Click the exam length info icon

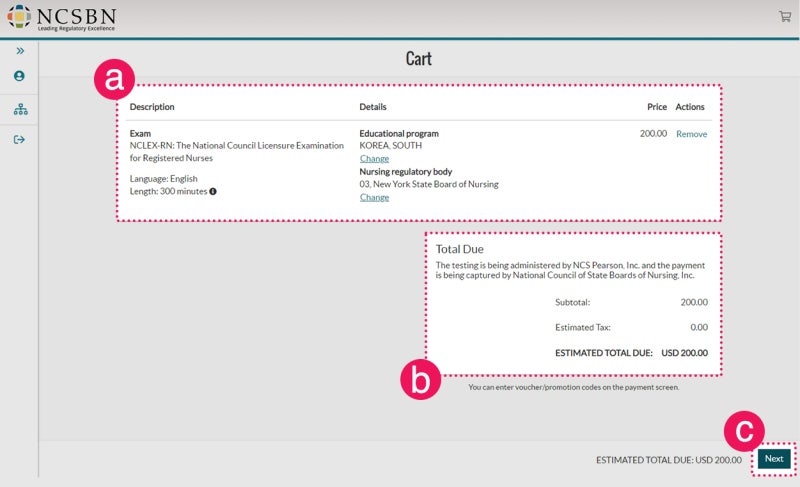(x=213, y=191)
